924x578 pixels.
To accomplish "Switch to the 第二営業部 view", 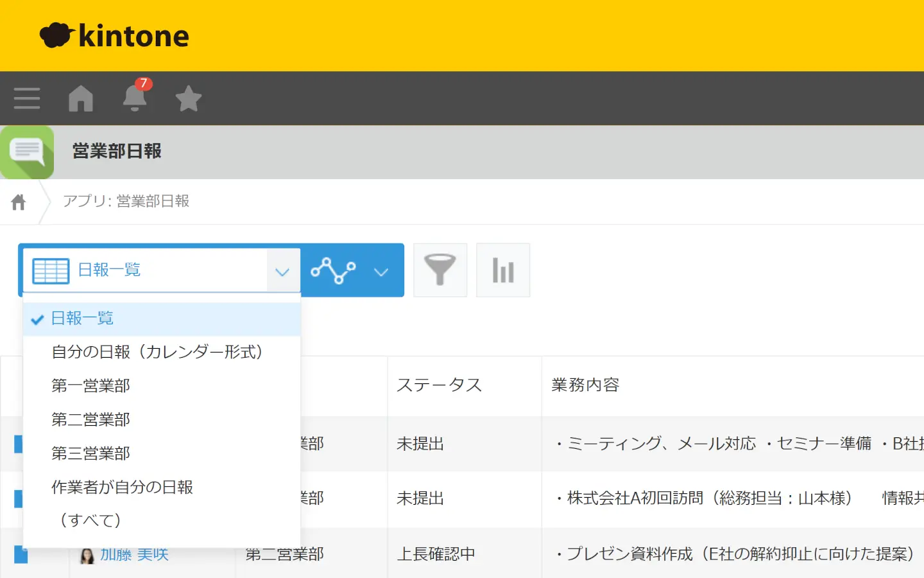I will (x=90, y=420).
